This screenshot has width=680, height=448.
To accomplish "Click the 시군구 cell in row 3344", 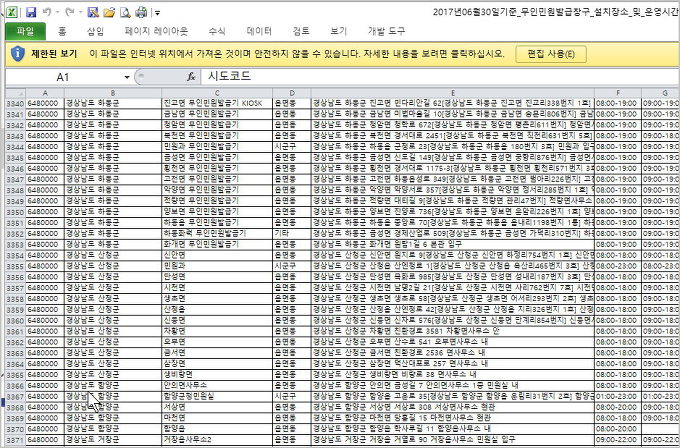I will pos(292,147).
